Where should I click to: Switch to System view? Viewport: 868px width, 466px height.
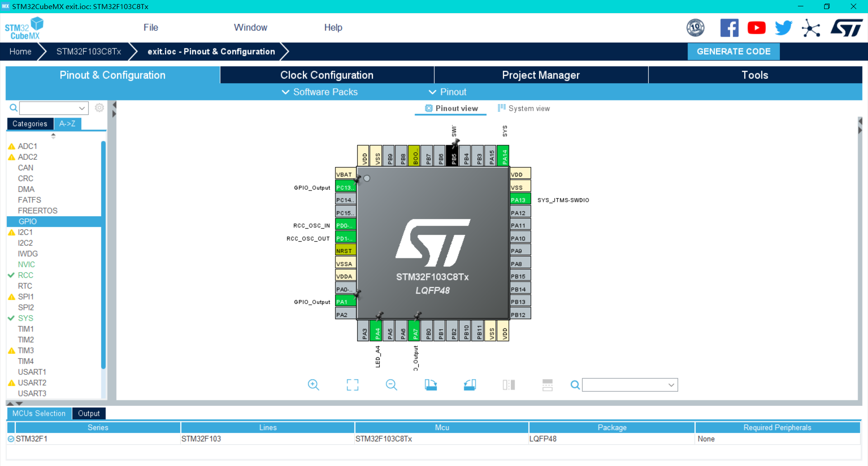click(x=524, y=108)
